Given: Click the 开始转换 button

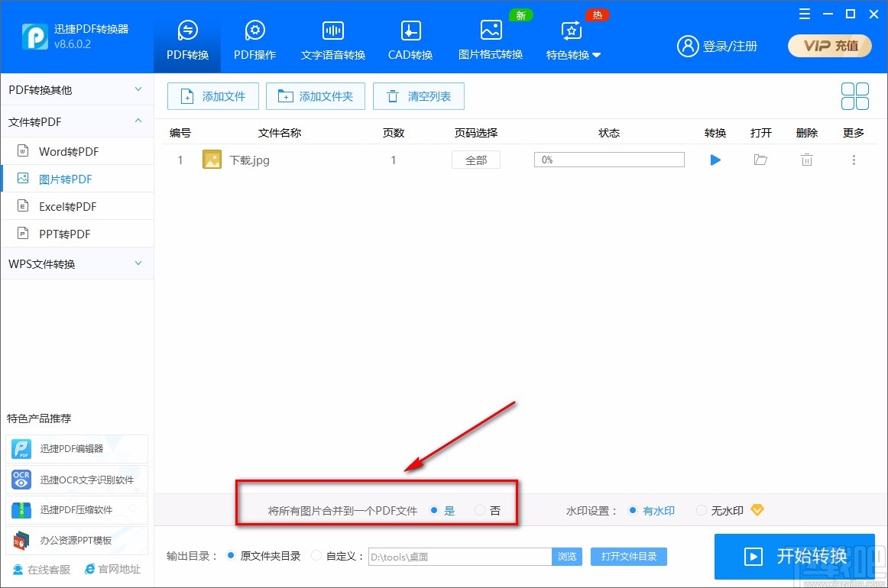Looking at the screenshot, I should 794,557.
